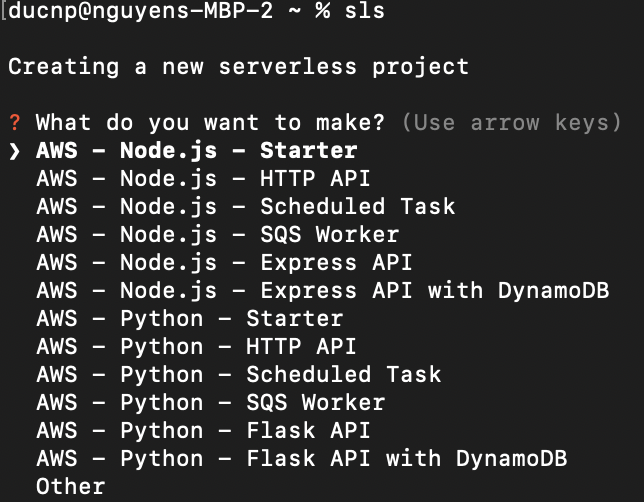Screen dimensions: 644x502
Task: Click the 'What do you want to make?' prompt
Action: pos(210,123)
